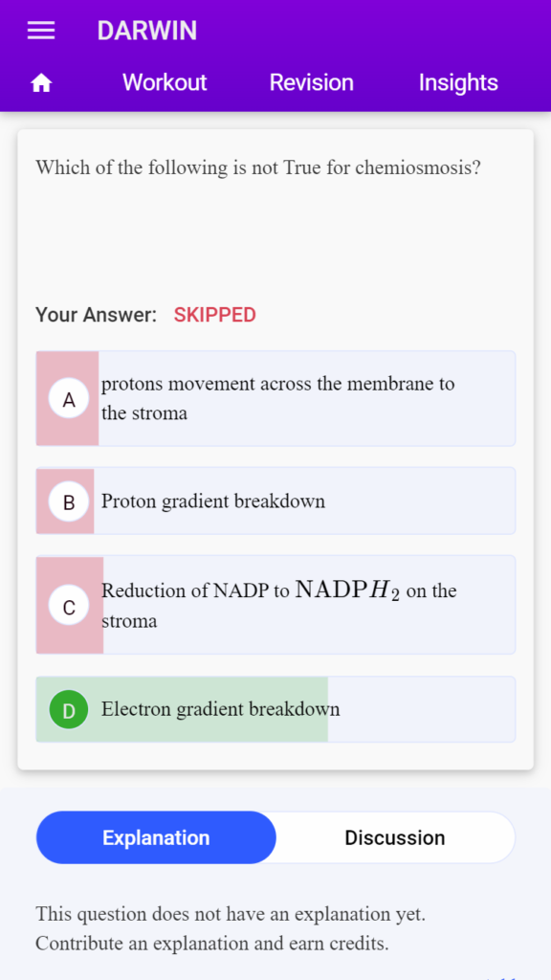Click the DARWIN app title
551x980 pixels.
(x=146, y=31)
